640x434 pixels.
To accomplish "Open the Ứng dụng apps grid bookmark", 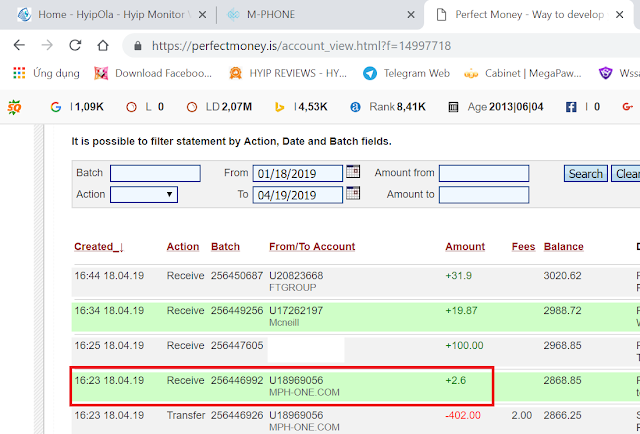I will point(46,73).
